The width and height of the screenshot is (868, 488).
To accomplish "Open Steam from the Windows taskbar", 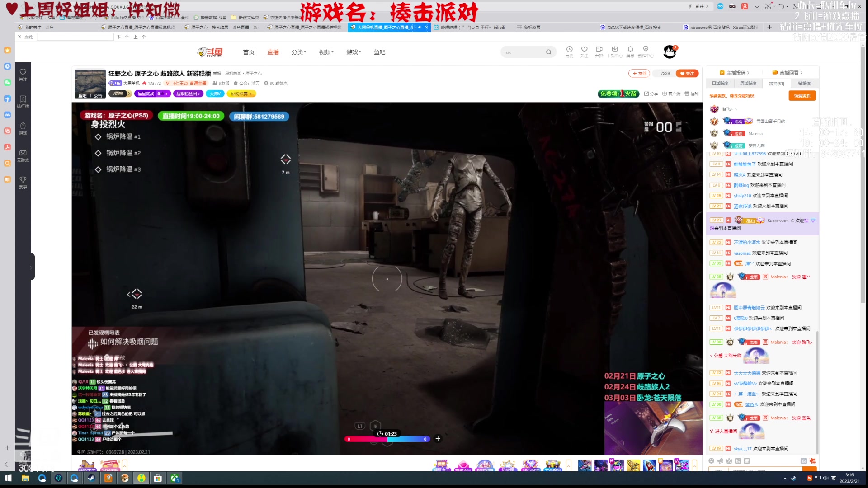I will tap(91, 478).
